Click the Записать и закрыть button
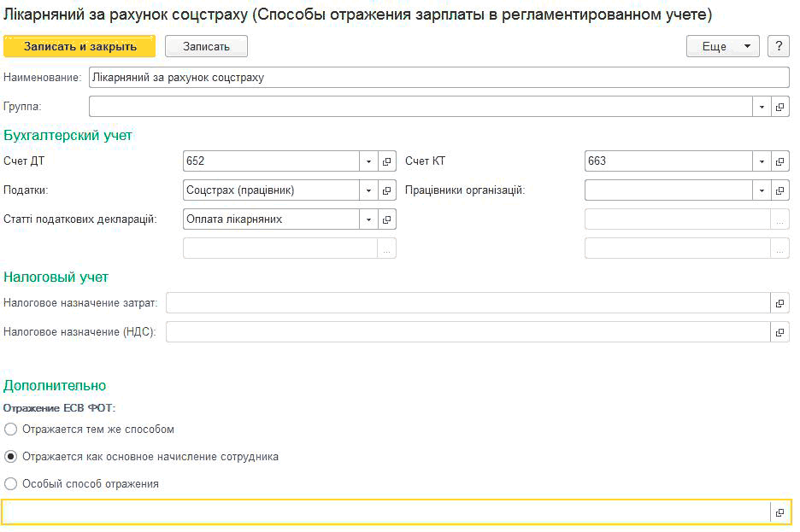 [x=79, y=46]
